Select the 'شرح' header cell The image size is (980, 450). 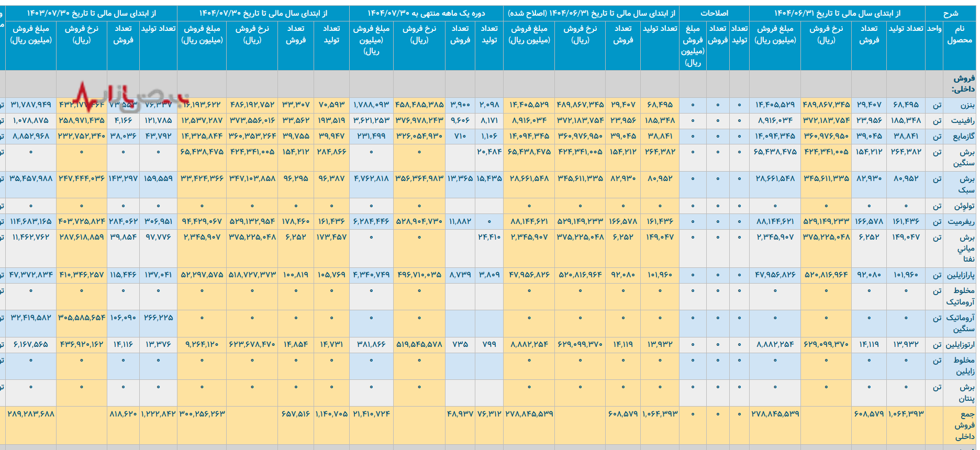pos(950,13)
